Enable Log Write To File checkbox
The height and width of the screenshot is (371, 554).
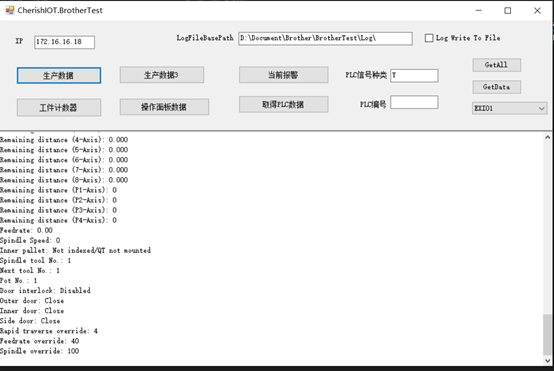[429, 38]
